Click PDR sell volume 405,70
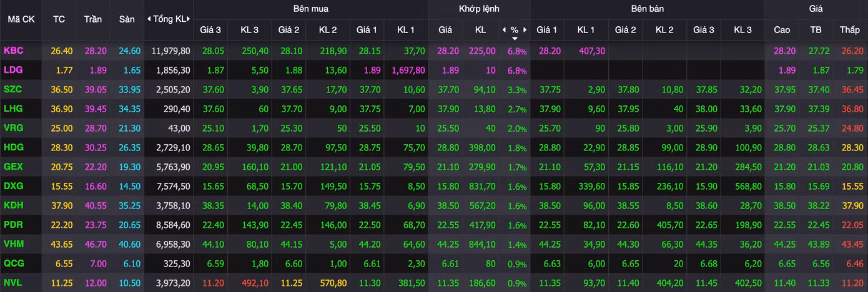 [x=669, y=225]
